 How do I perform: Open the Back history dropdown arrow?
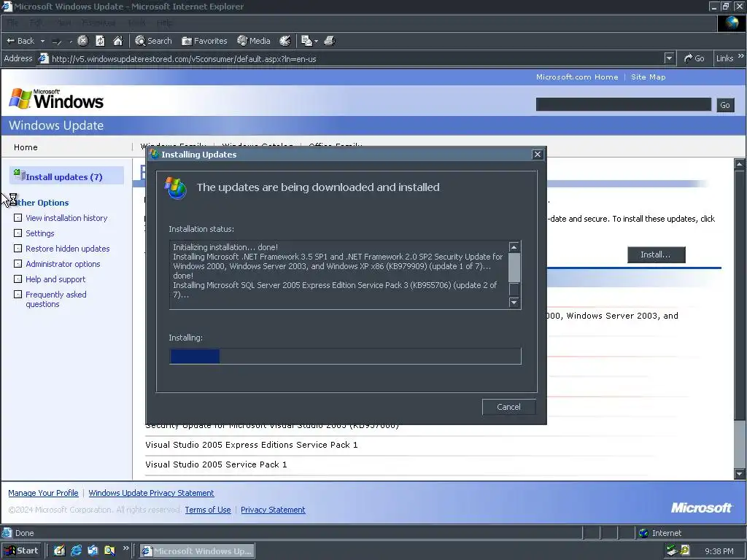click(x=42, y=41)
